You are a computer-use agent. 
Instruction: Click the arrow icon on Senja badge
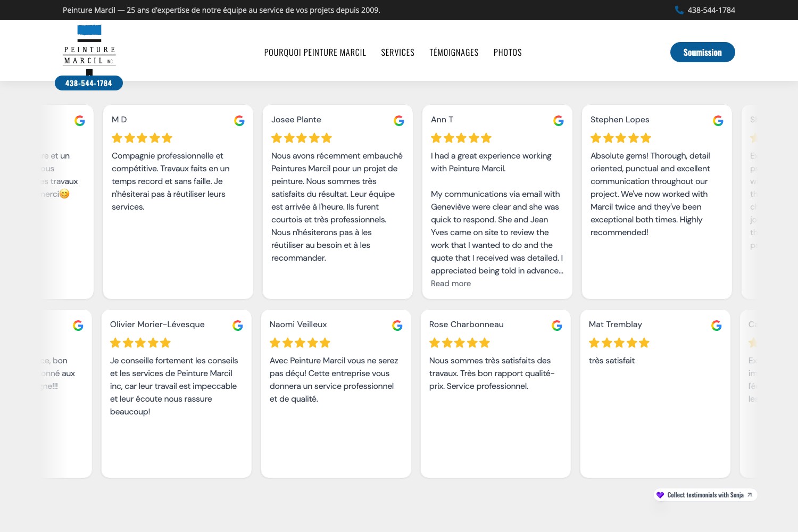[750, 495]
